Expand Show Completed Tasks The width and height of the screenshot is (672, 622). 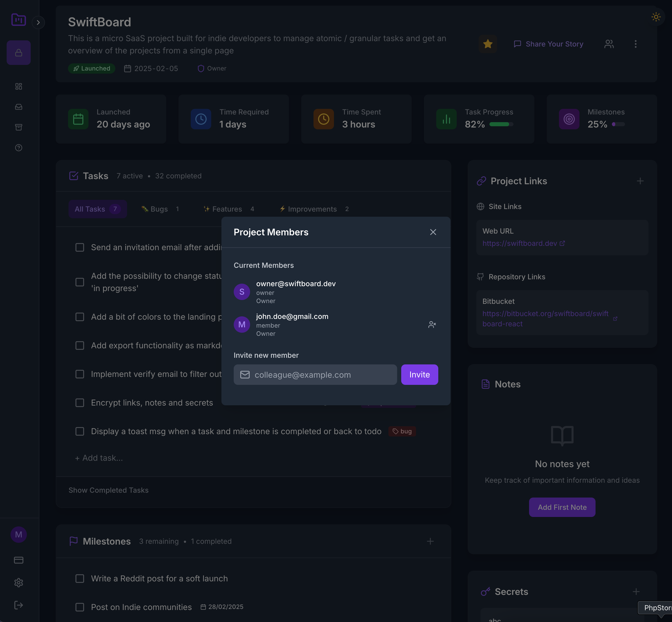108,490
